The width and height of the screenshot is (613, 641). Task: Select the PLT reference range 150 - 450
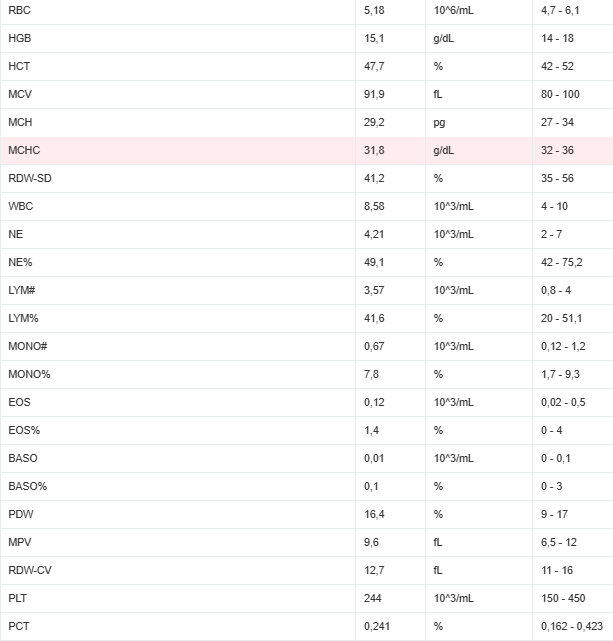[x=563, y=598]
